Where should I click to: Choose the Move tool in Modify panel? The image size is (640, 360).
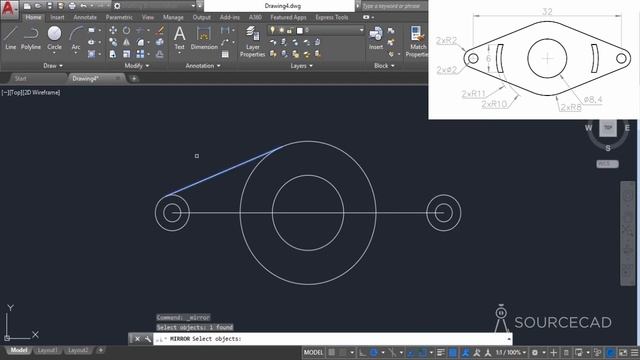point(113,30)
